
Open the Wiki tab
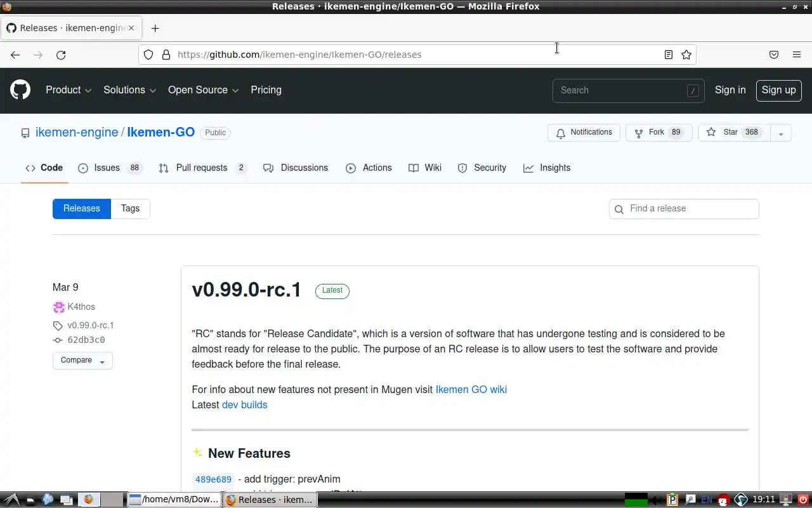click(x=425, y=168)
